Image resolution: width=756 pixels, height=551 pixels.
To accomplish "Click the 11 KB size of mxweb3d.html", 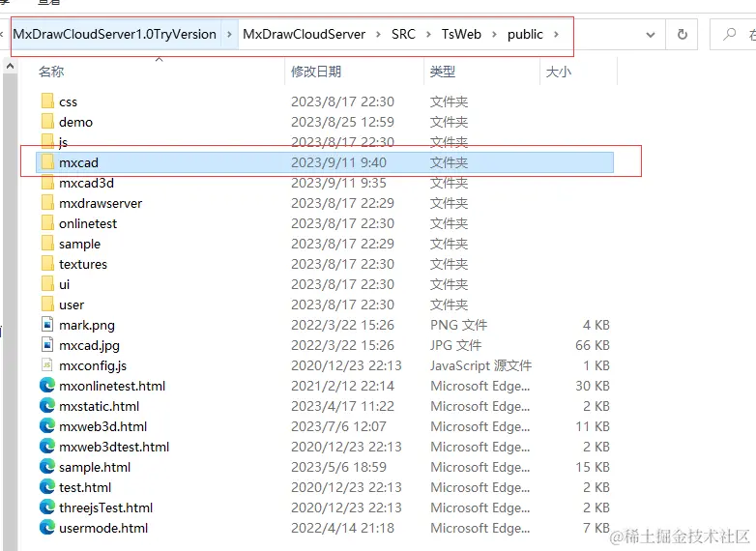I will [x=593, y=426].
